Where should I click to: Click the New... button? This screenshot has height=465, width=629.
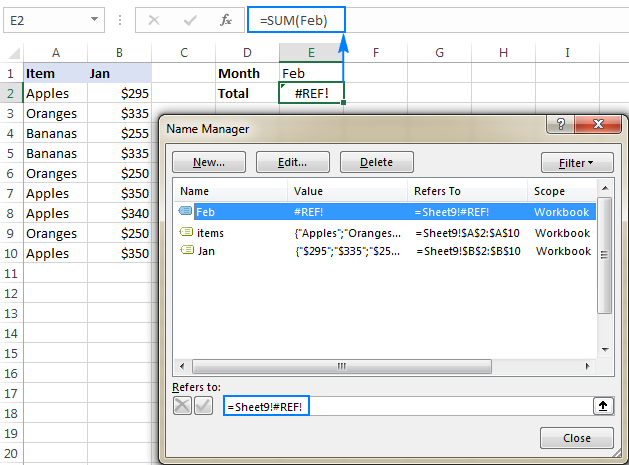(208, 162)
